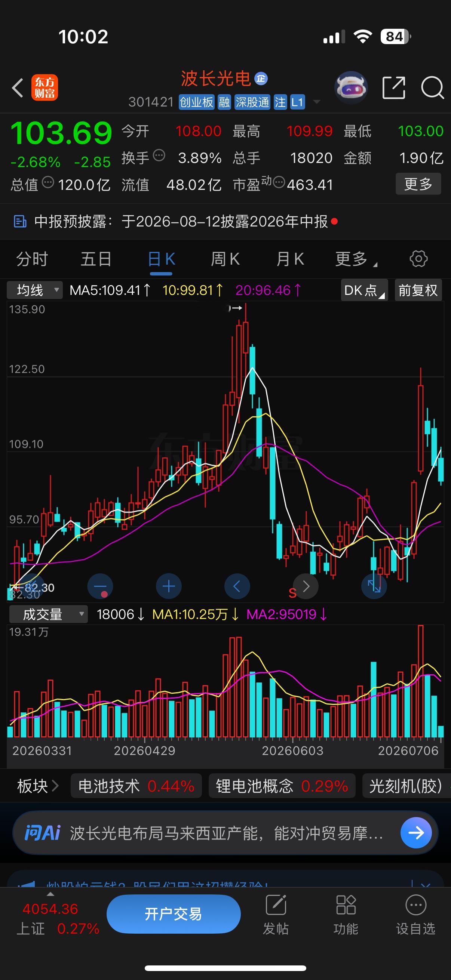Open the 东方财富 logo icon
The image size is (451, 980).
tap(45, 87)
